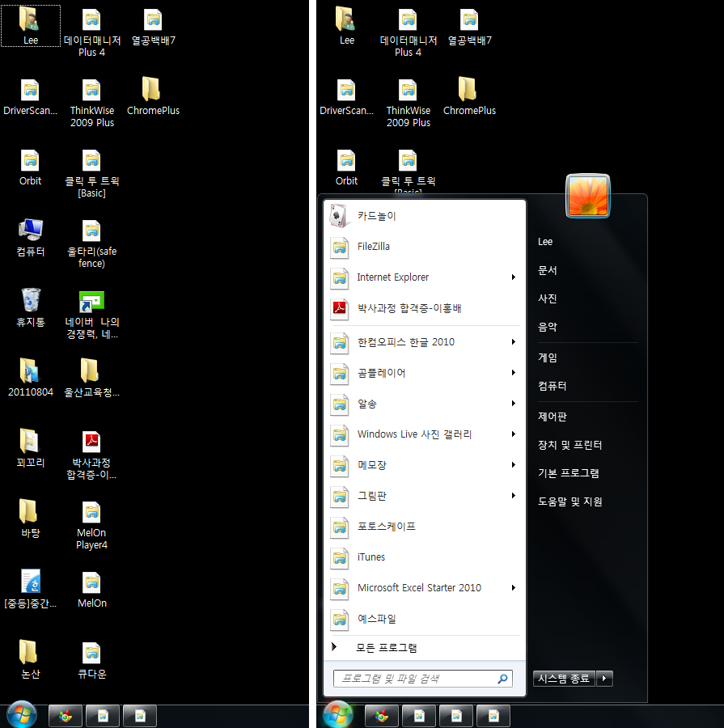Open iTunes in the Start menu
724x728 pixels.
424,557
